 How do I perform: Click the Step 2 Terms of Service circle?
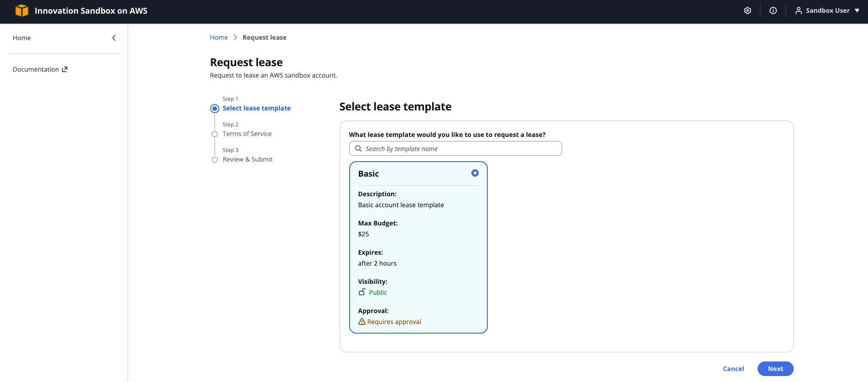215,134
